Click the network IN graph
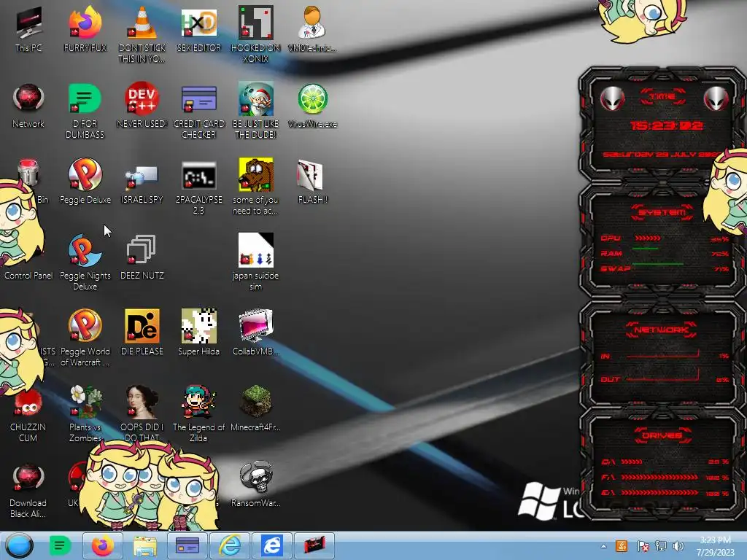747x560 pixels. click(662, 354)
